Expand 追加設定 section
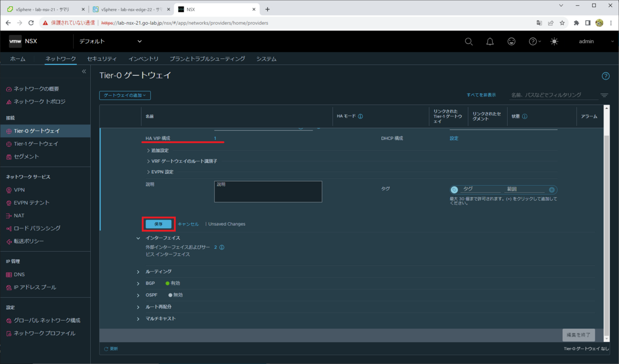Screen dimensions: 619x364 (x=158, y=151)
